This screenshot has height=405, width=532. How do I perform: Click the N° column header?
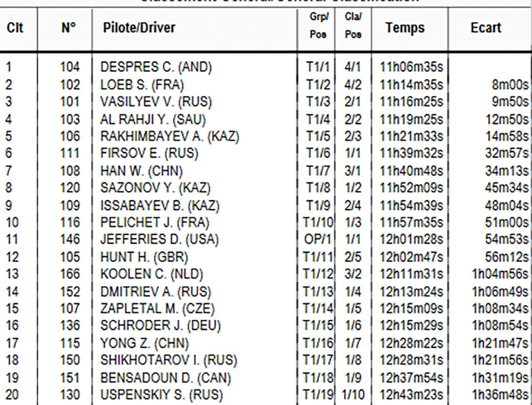click(69, 28)
